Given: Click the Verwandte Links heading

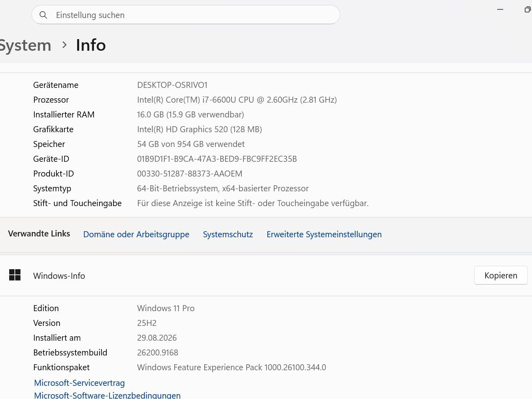Looking at the screenshot, I should tap(39, 234).
